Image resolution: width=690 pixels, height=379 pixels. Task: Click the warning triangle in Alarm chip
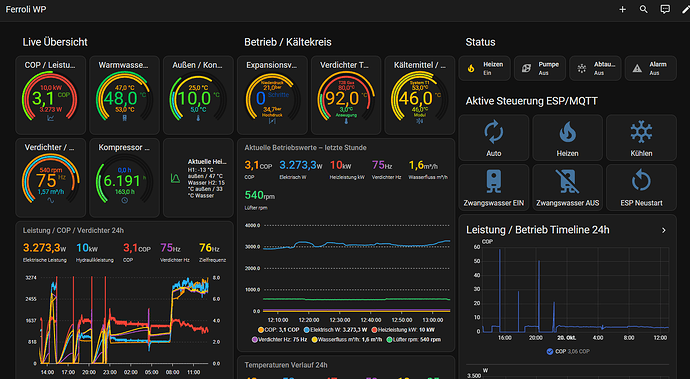[637, 68]
